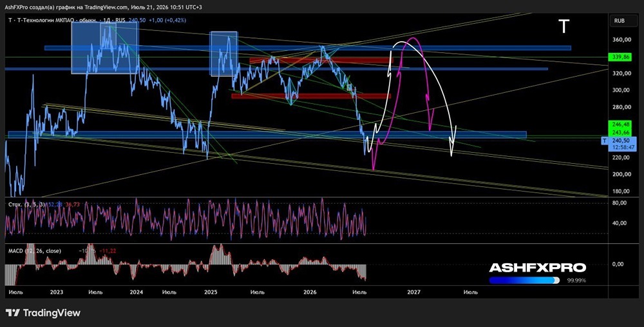Click the ASHFXPRO watermark logo
The image size is (644, 327).
coord(537,268)
